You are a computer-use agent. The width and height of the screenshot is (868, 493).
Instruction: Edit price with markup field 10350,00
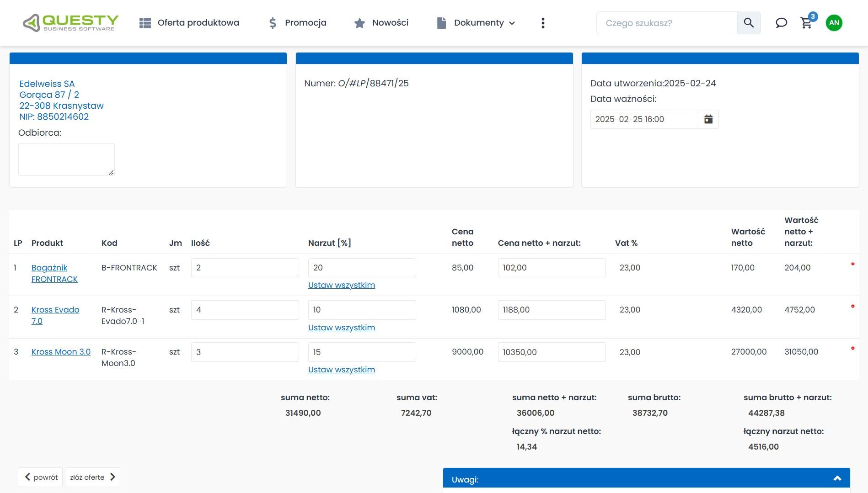click(552, 352)
